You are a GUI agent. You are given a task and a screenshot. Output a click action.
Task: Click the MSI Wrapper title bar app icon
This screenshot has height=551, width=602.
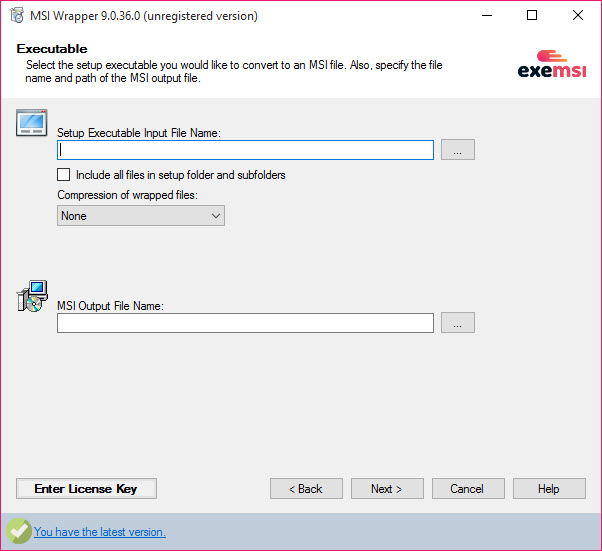click(17, 16)
